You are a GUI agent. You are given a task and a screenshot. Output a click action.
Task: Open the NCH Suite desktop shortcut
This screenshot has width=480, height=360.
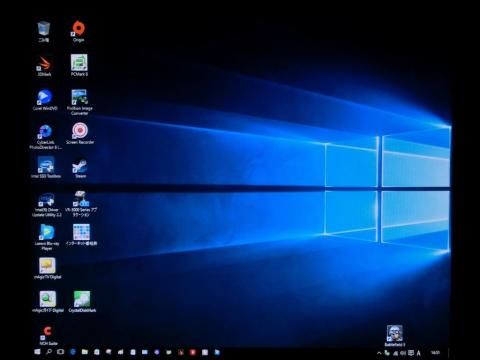[48, 335]
